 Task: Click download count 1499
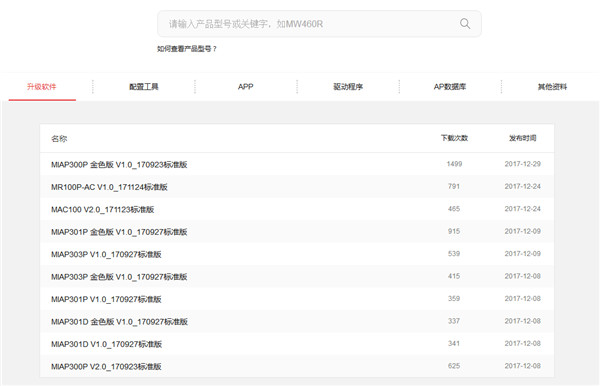coord(454,164)
